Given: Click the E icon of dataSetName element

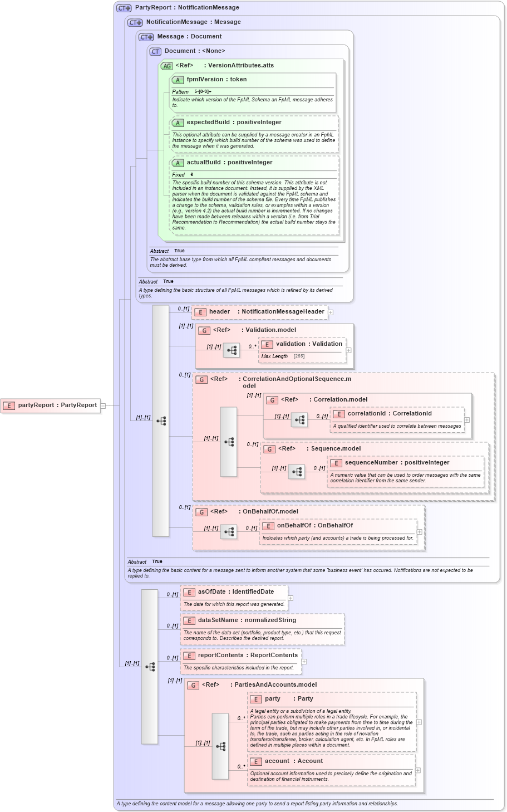Looking at the screenshot, I should coord(189,620).
